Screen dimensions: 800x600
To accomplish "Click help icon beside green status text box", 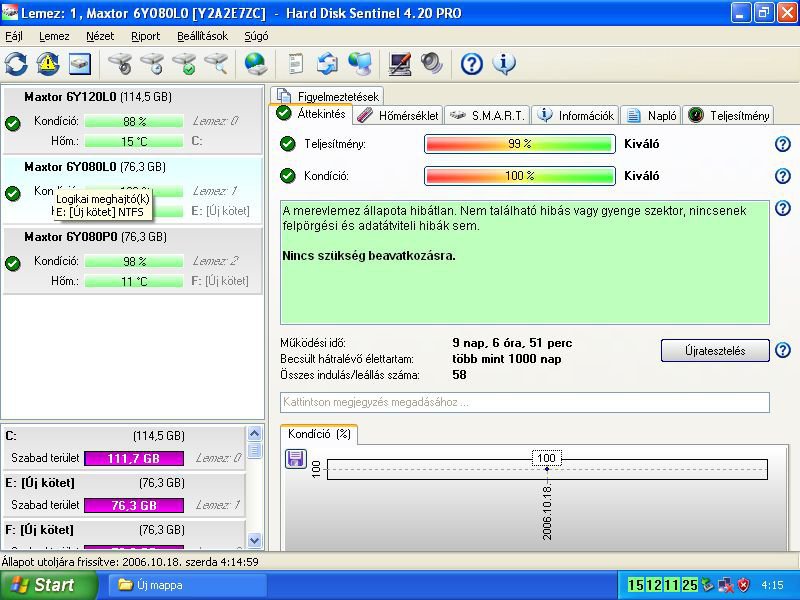I will (x=783, y=208).
